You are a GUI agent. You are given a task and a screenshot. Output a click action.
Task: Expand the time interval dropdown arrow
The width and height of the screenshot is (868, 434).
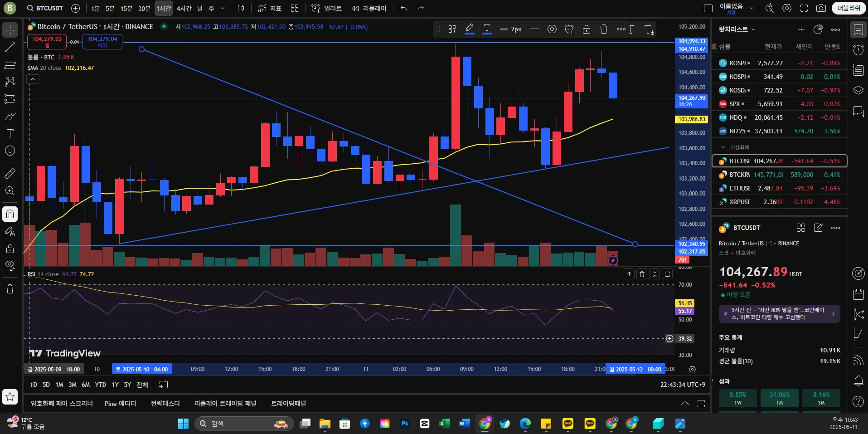pyautogui.click(x=222, y=8)
